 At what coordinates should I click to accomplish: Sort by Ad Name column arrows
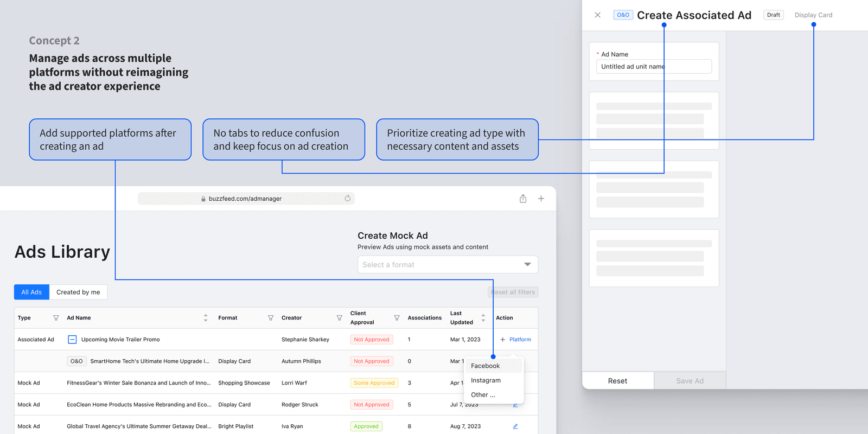(x=206, y=318)
